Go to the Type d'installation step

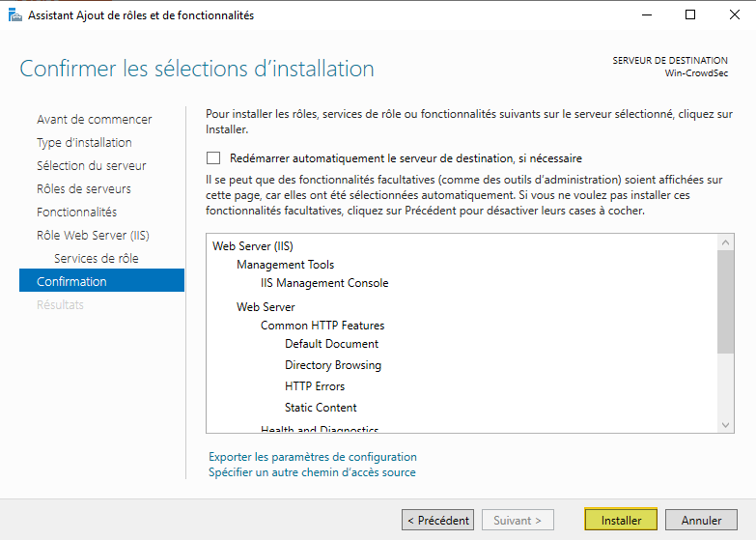pos(84,142)
